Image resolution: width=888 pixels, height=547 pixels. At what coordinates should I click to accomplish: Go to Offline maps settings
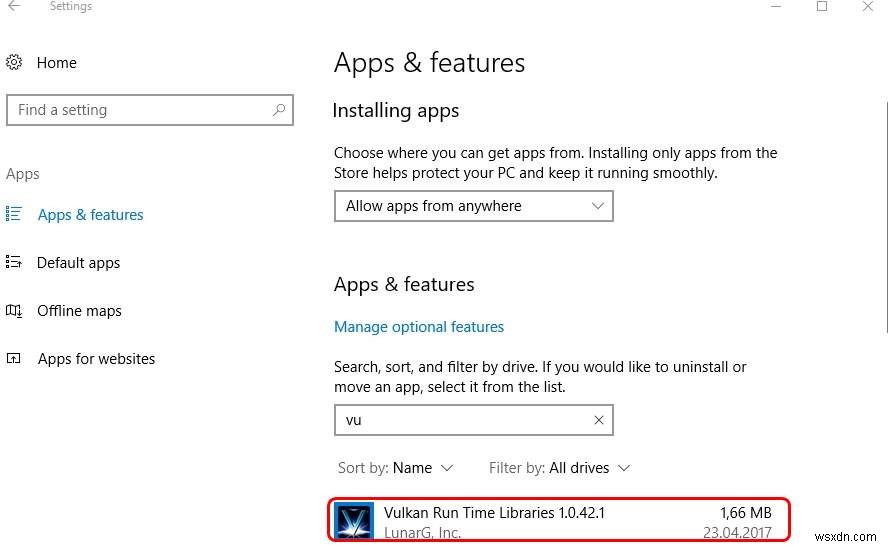[79, 311]
